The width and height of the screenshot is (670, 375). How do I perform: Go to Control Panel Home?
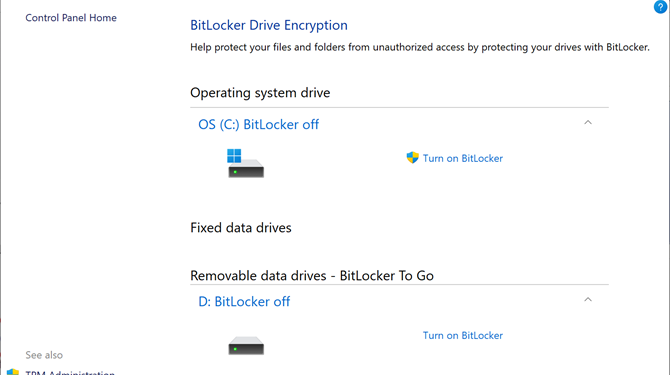click(x=71, y=18)
